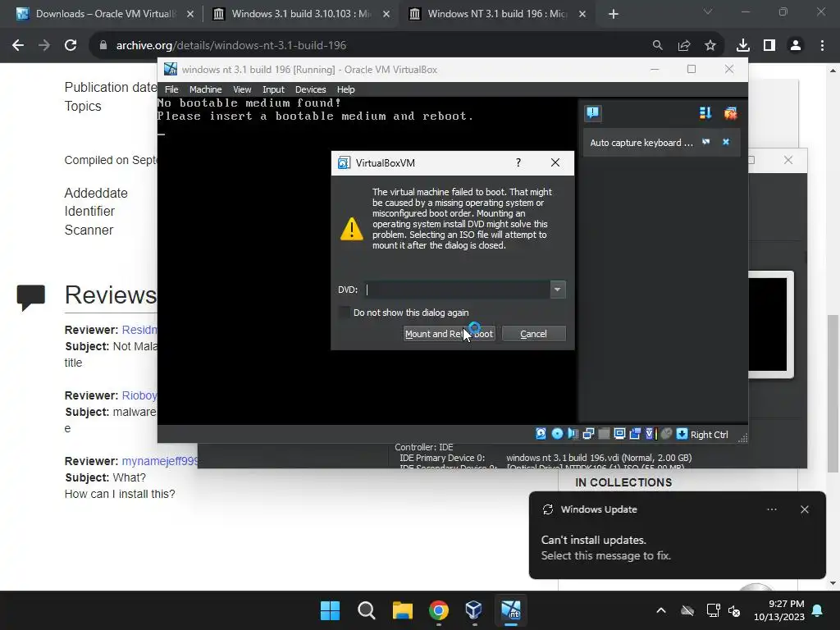The height and width of the screenshot is (630, 840).
Task: Expand the DVD dropdown arrow
Action: click(x=557, y=290)
